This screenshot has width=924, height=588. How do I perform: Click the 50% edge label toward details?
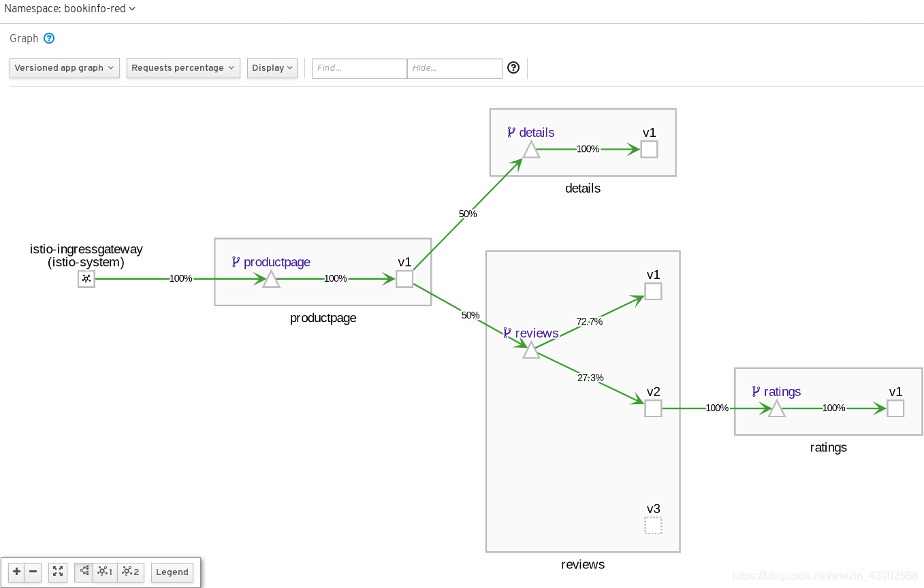(x=468, y=214)
